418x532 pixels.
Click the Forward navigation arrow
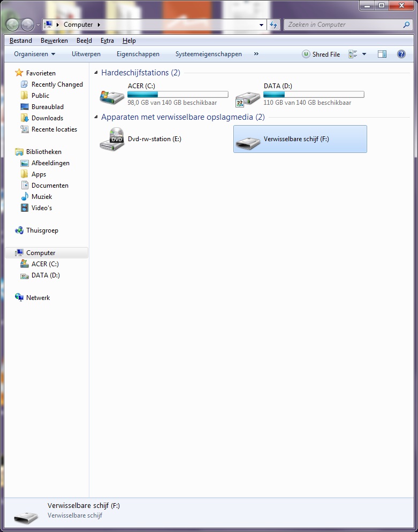27,25
